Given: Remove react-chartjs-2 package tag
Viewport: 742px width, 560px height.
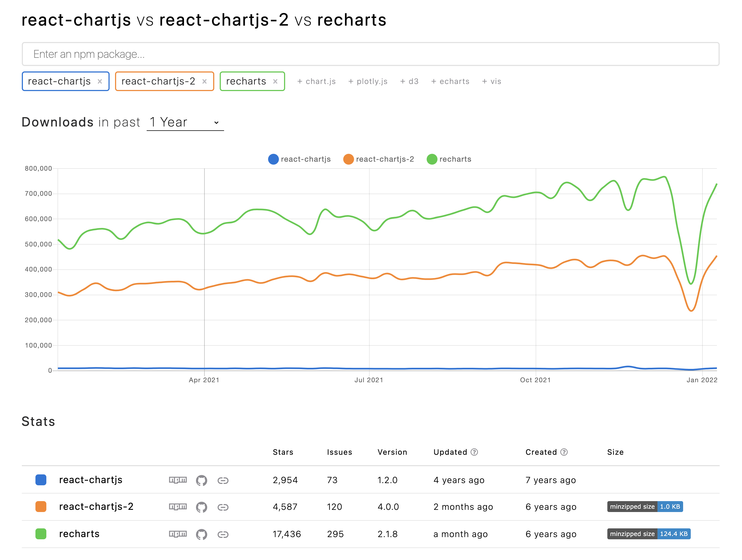Looking at the screenshot, I should coord(204,81).
